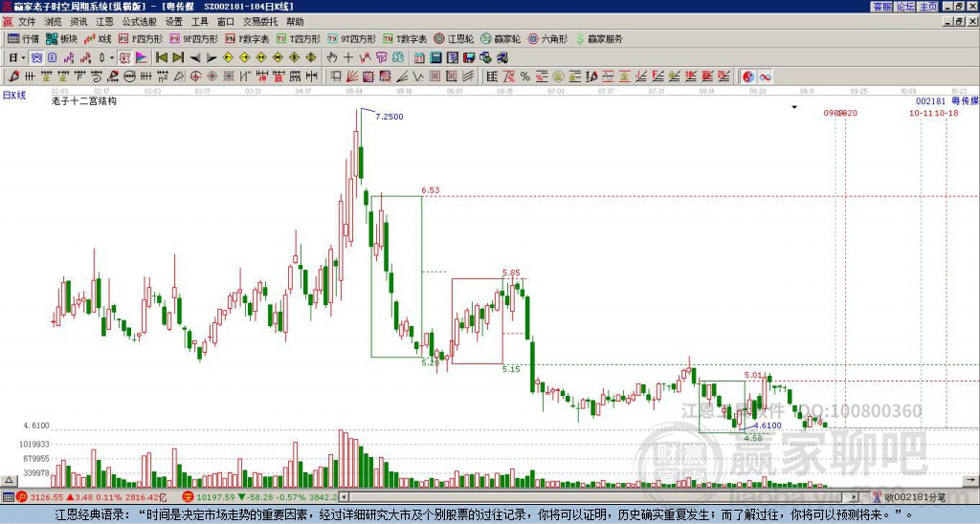Toggle the infinity loop icon button
The image size is (980, 524).
pyautogui.click(x=766, y=76)
